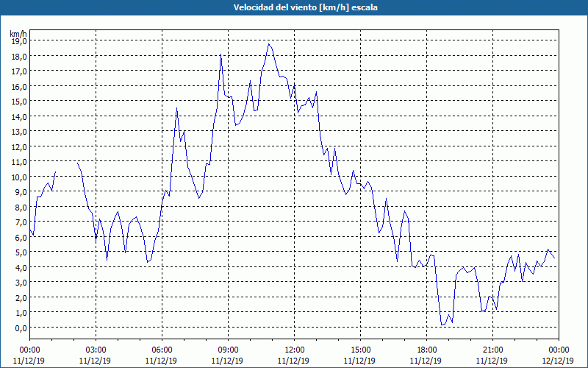
Task: Click the '15:00' time label
Action: point(360,350)
